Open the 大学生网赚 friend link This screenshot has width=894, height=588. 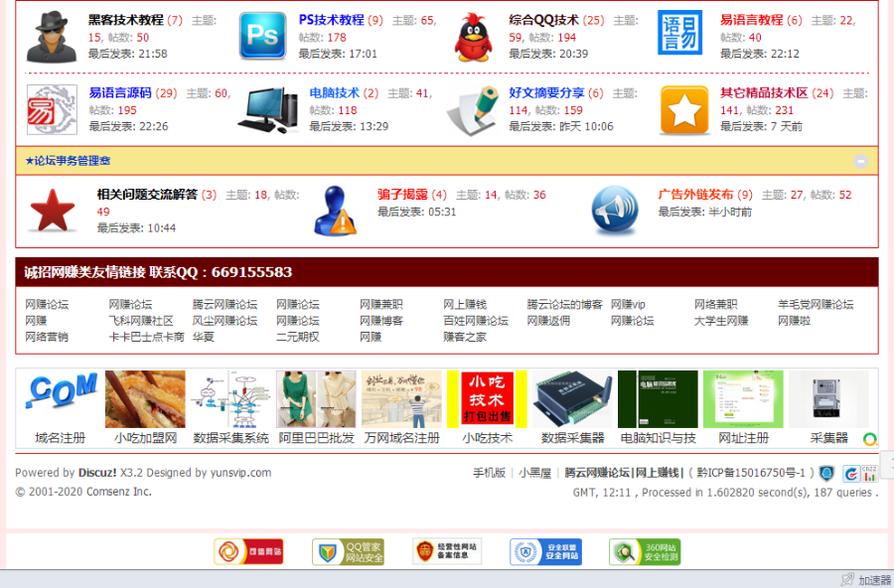[721, 321]
